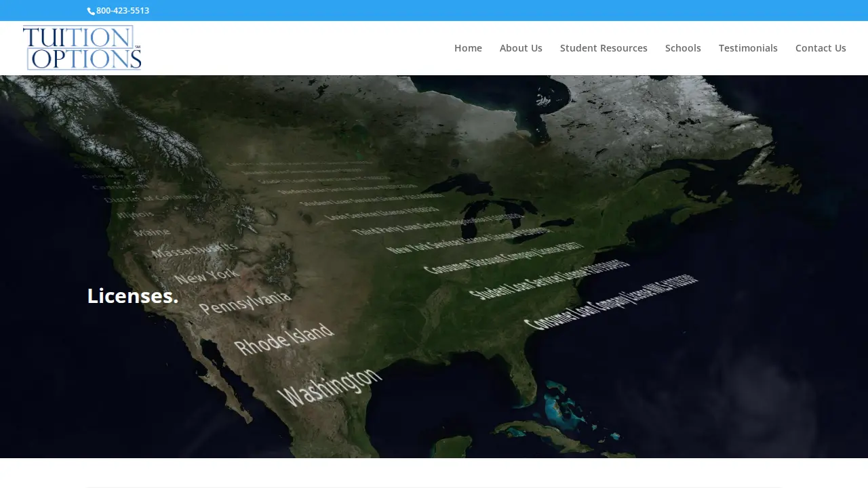
Task: View the Testimonials page
Action: click(748, 48)
